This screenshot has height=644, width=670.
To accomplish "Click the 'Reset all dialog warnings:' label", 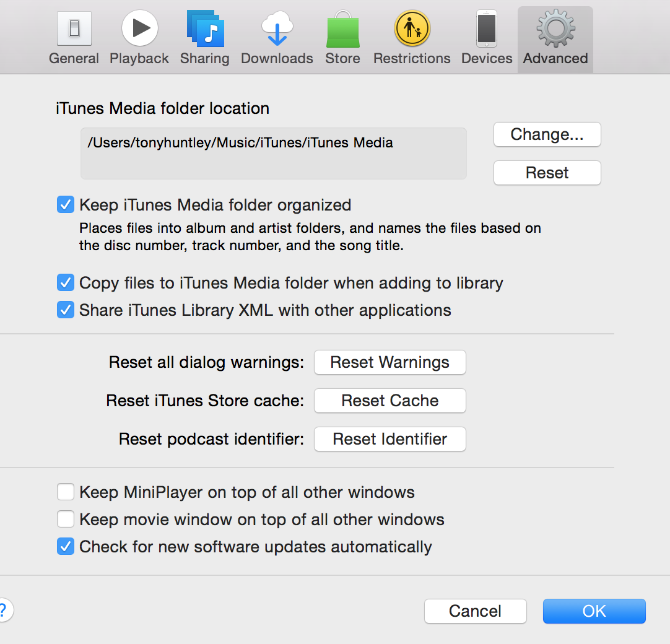I will pos(206,362).
